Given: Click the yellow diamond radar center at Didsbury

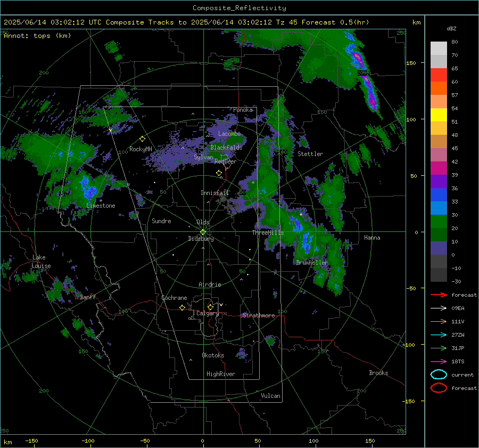Looking at the screenshot, I should click(x=203, y=232).
